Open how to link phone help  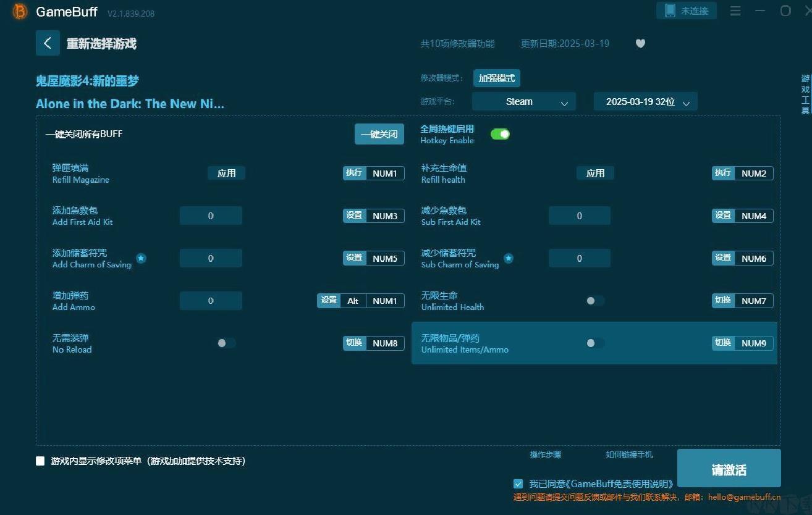[x=629, y=454]
